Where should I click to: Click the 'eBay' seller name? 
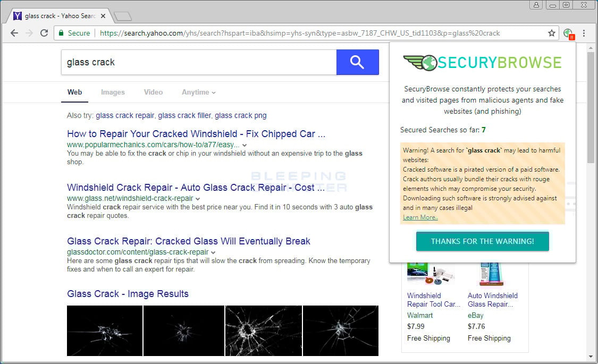click(476, 316)
